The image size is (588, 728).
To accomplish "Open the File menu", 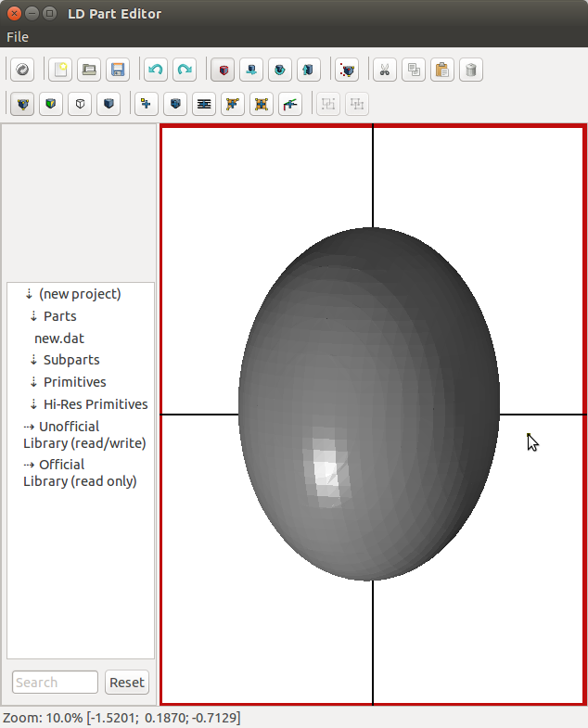I will [x=18, y=37].
